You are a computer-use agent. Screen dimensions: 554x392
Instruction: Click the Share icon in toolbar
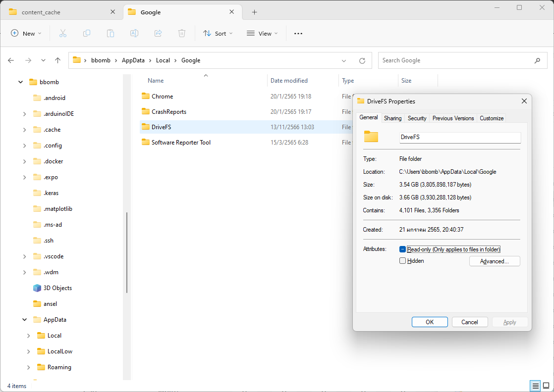[x=158, y=33]
